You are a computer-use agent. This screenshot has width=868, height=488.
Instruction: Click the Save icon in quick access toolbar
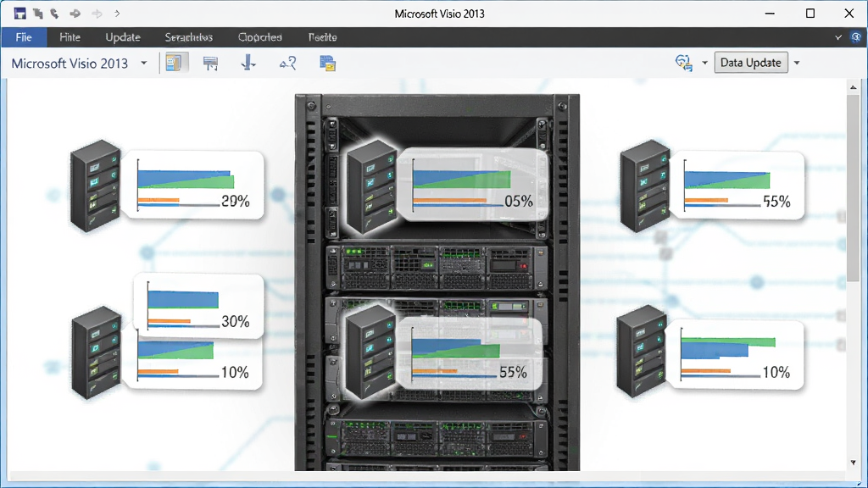(x=20, y=14)
